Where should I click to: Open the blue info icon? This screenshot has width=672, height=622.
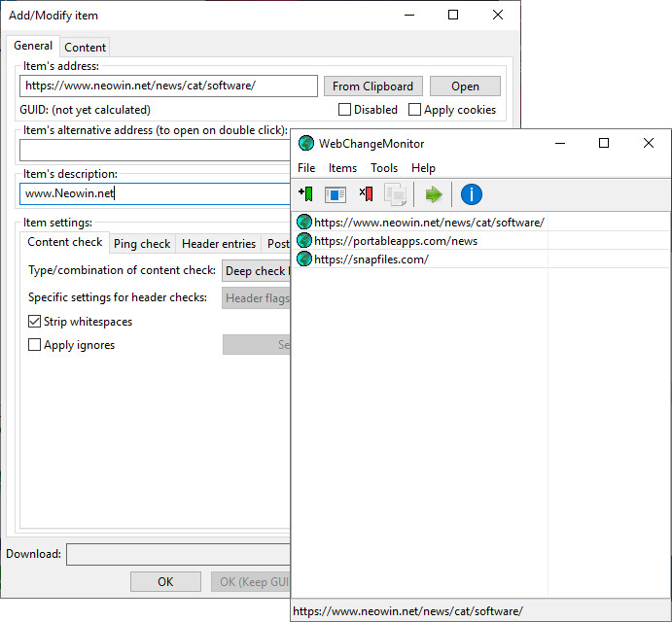pyautogui.click(x=472, y=194)
